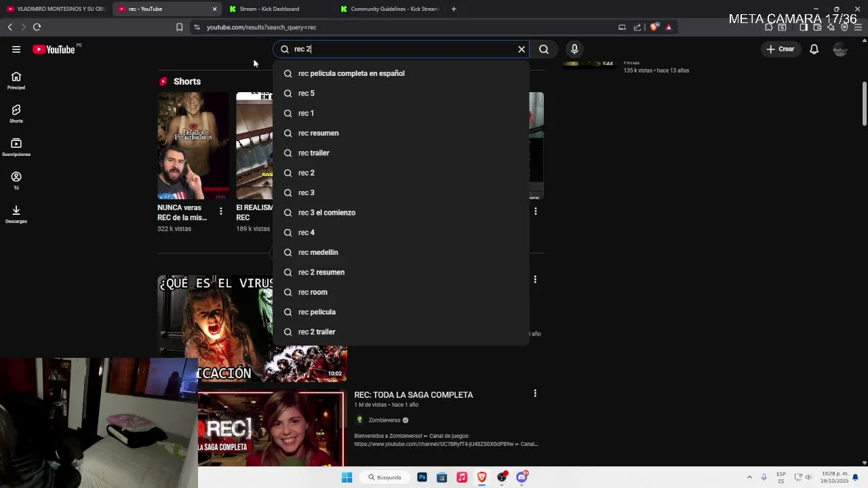Share this page from address bar
Screen dimensions: 868x488
tap(637, 27)
